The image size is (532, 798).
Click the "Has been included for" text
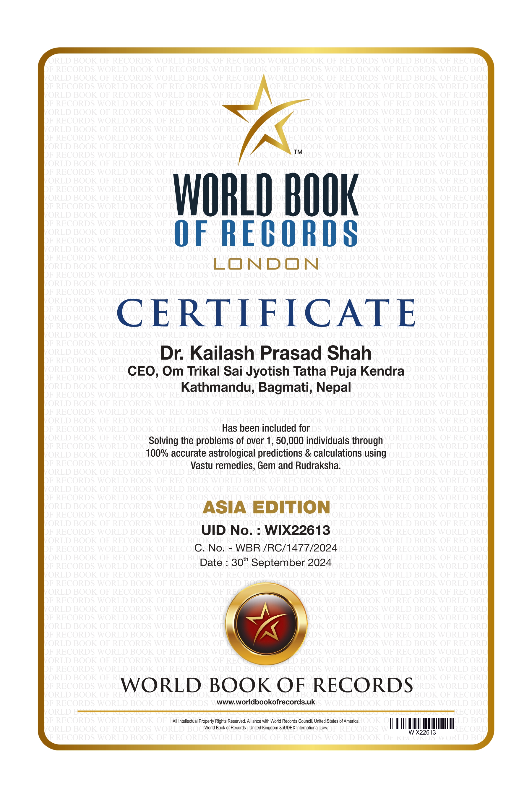[x=266, y=428]
